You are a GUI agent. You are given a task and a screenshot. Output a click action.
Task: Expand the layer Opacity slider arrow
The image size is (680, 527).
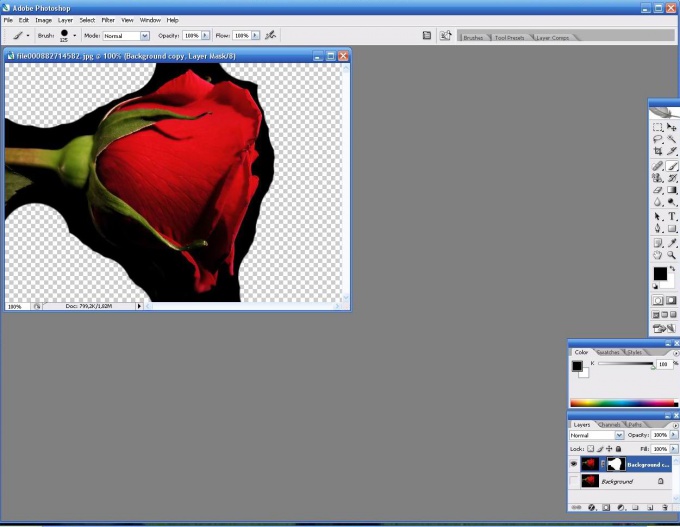tap(673, 436)
